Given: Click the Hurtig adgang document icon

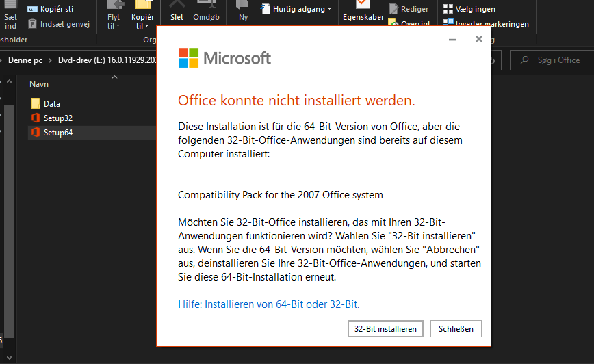Looking at the screenshot, I should pyautogui.click(x=266, y=9).
